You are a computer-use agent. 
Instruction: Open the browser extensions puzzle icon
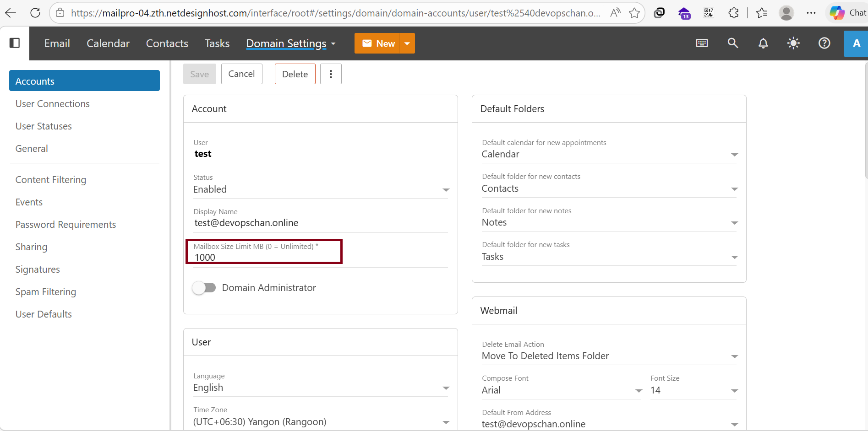(x=733, y=13)
